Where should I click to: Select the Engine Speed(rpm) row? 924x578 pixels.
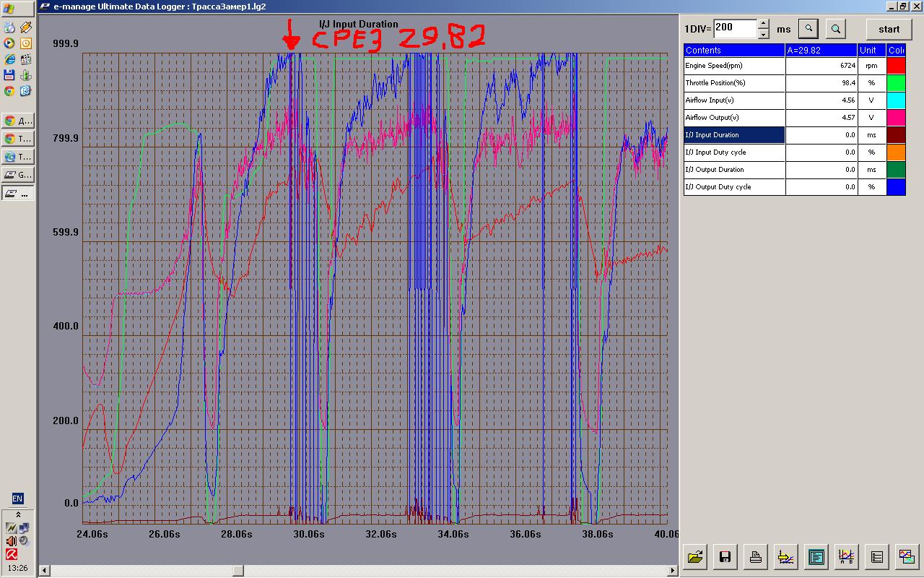pyautogui.click(x=734, y=66)
